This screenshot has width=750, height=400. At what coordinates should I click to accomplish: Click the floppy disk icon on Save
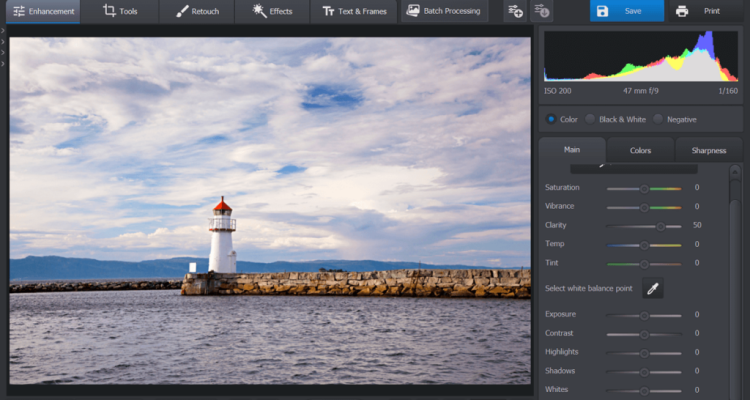603,11
